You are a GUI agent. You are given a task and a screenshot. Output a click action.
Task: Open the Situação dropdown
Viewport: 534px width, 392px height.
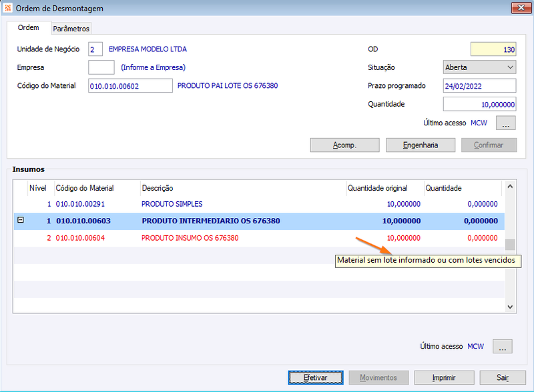[479, 67]
